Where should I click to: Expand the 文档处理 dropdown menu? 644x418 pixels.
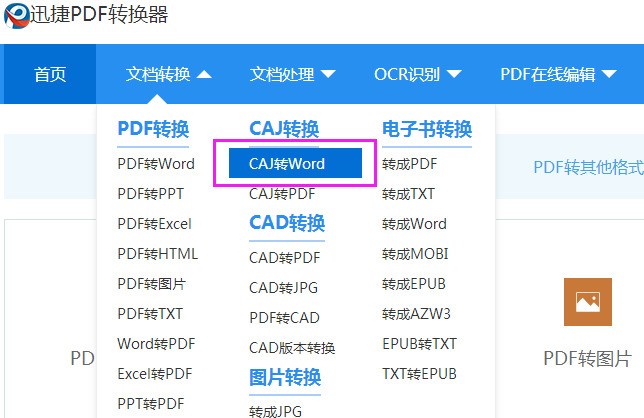point(293,74)
